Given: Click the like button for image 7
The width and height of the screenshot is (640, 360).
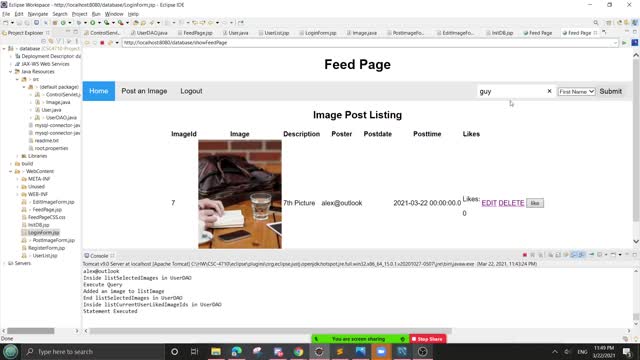Looking at the screenshot, I should click(x=535, y=203).
